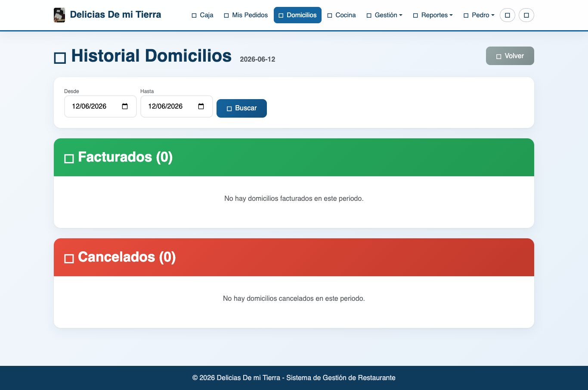The image size is (588, 390).
Task: Click the Buscar search button
Action: pos(241,108)
